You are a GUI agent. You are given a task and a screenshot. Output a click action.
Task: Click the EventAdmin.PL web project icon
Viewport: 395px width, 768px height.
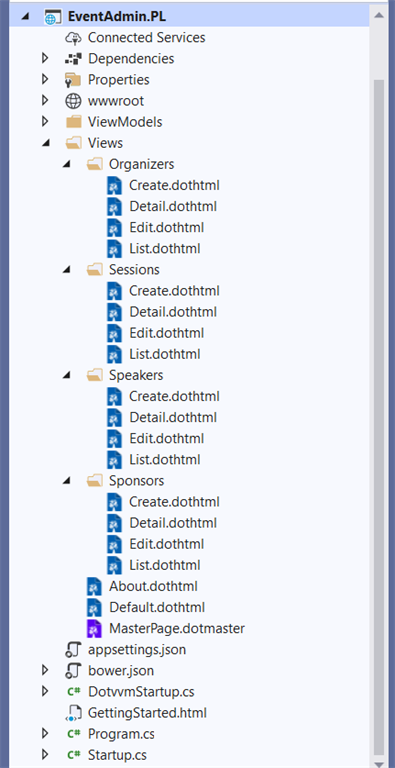coord(52,17)
